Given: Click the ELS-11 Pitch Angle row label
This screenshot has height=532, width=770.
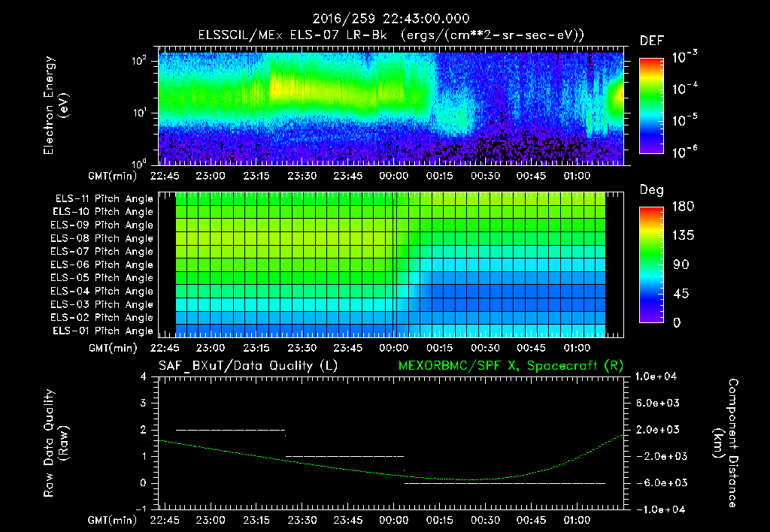Looking at the screenshot, I should pos(104,199).
